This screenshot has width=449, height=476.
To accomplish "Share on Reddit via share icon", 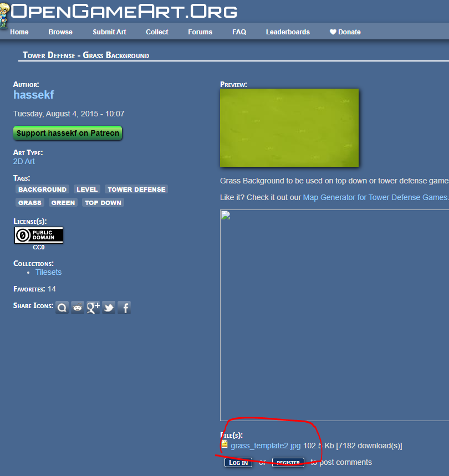I will [x=78, y=308].
